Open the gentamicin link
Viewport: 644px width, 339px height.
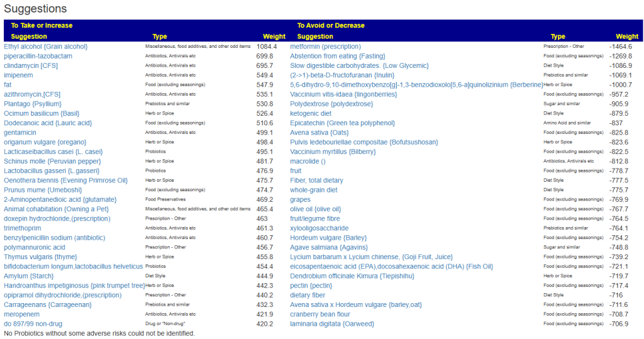pyautogui.click(x=19, y=132)
